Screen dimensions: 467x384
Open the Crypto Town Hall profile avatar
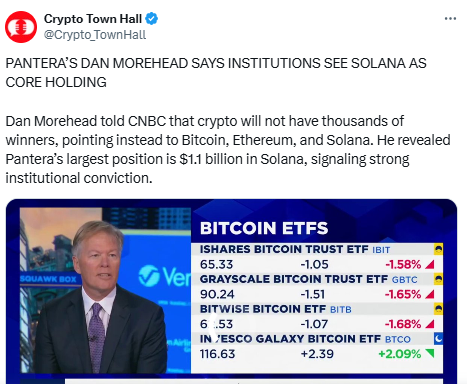(21, 27)
